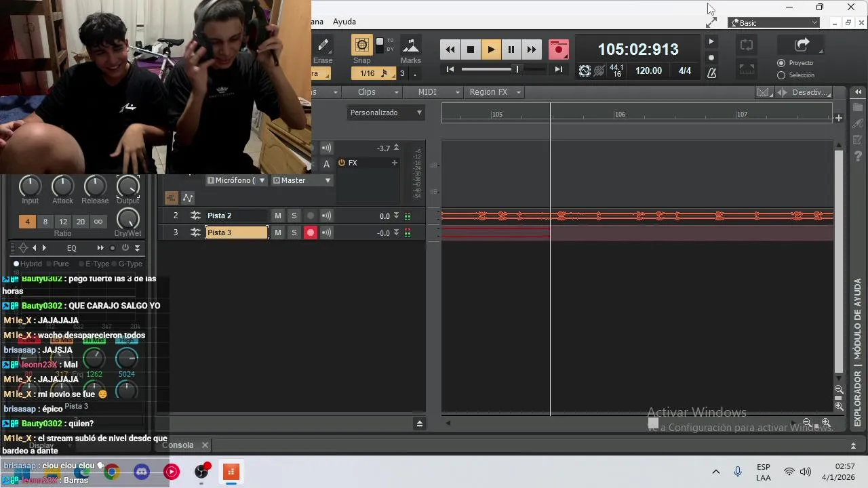Image resolution: width=868 pixels, height=488 pixels.
Task: Show the automation lanes icon
Action: pyautogui.click(x=188, y=198)
